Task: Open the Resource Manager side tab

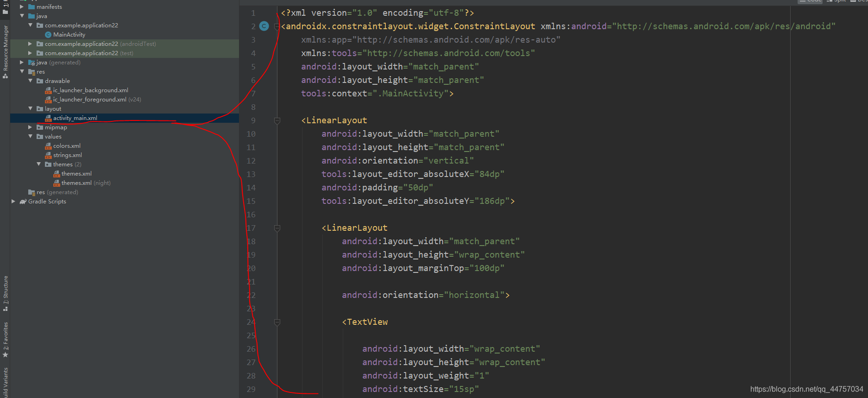Action: (6, 52)
